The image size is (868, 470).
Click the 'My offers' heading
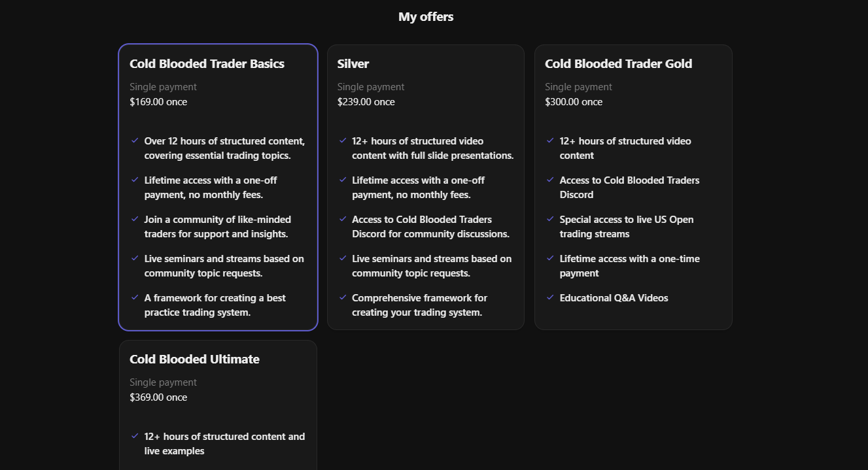point(426,16)
